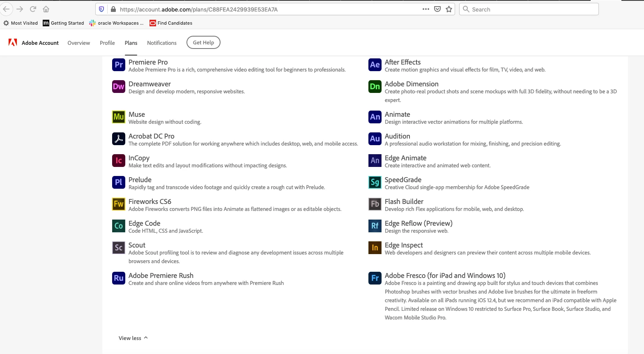The width and height of the screenshot is (644, 354).
Task: Click the Scout Sc icon
Action: [x=119, y=248]
